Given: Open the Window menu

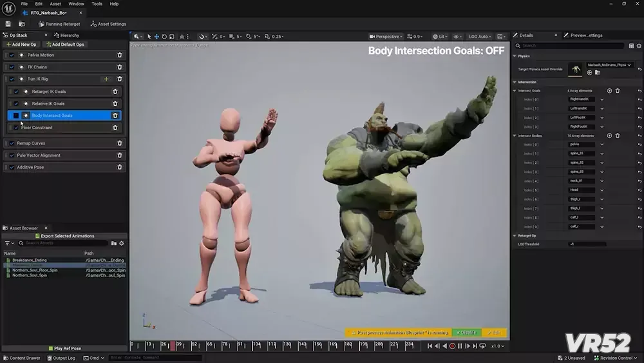Looking at the screenshot, I should (76, 4).
